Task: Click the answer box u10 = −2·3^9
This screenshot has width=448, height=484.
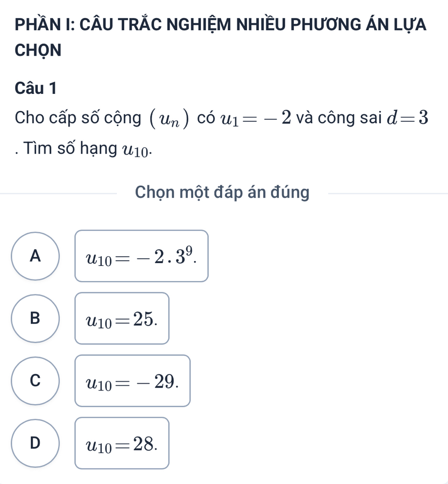Action: point(141,256)
